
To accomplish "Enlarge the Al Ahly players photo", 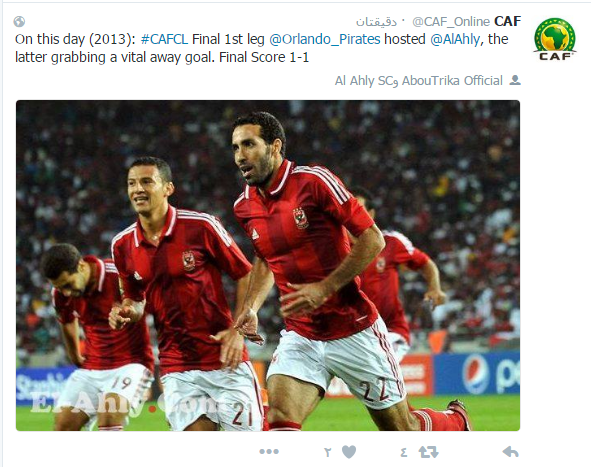I will pyautogui.click(x=268, y=265).
